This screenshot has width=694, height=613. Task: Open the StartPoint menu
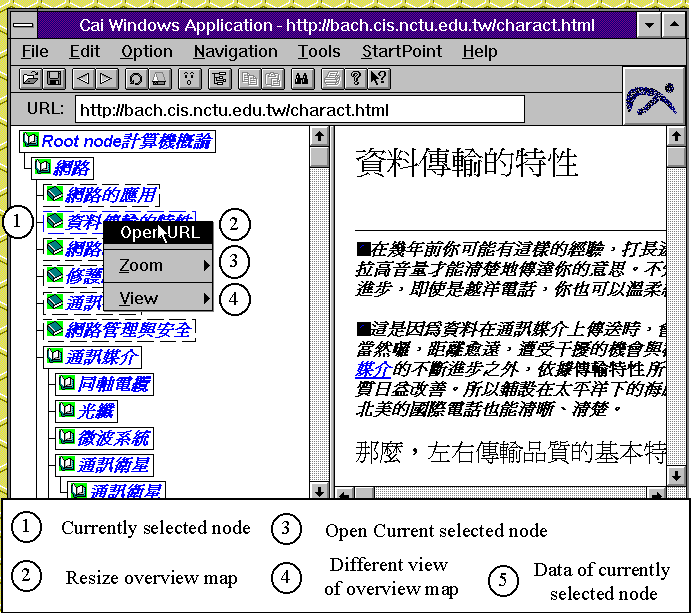[x=401, y=51]
